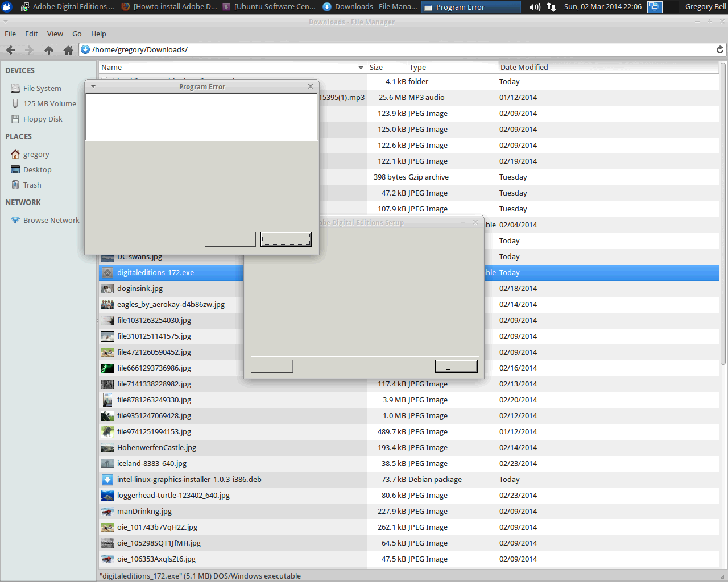Open the Help menu
The image size is (728, 582).
(98, 34)
